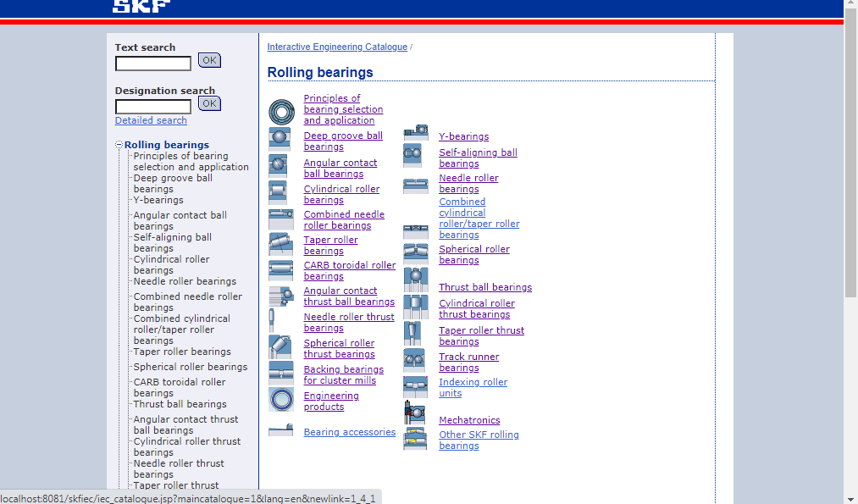
Task: Collapse the Rolling bearings tree node
Action: pos(119,145)
